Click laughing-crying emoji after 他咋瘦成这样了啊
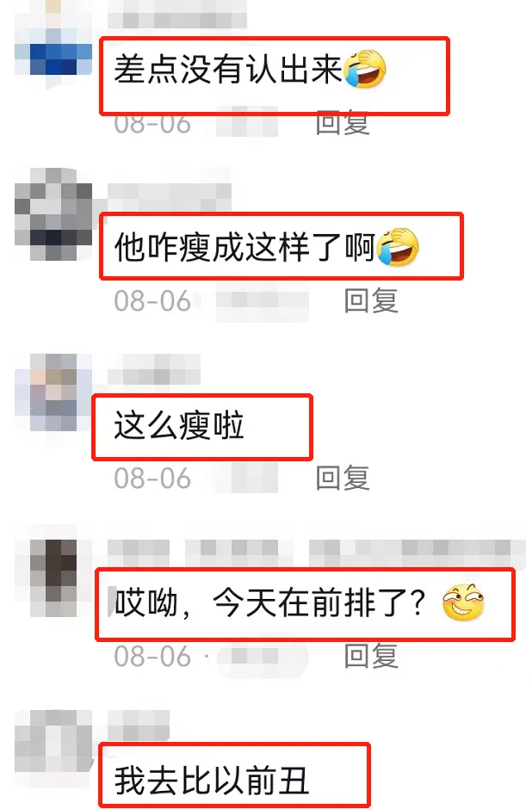Image resolution: width=532 pixels, height=809 pixels. pyautogui.click(x=398, y=247)
